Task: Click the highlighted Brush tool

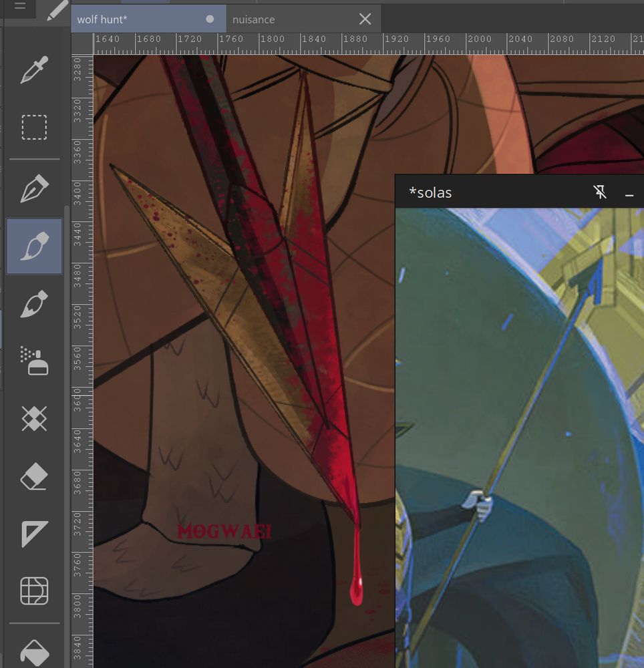Action: click(x=34, y=246)
